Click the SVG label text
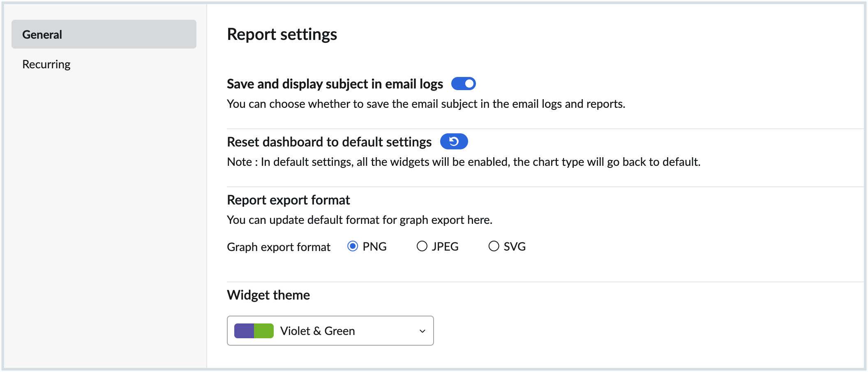The height and width of the screenshot is (372, 868). pos(515,246)
